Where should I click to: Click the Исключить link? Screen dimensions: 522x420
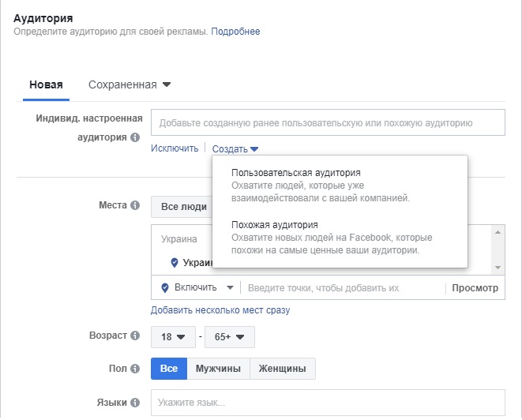tap(175, 148)
